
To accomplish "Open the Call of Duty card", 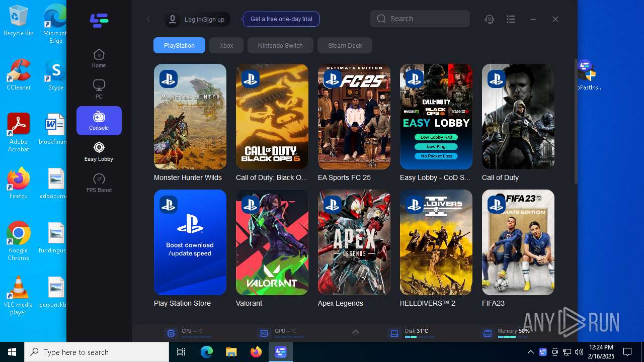I will (x=518, y=117).
